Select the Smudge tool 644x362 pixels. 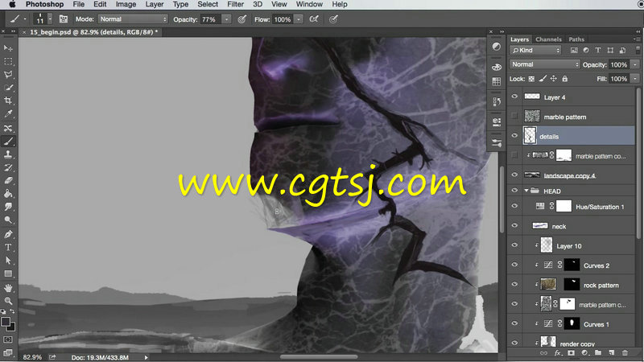[8, 207]
